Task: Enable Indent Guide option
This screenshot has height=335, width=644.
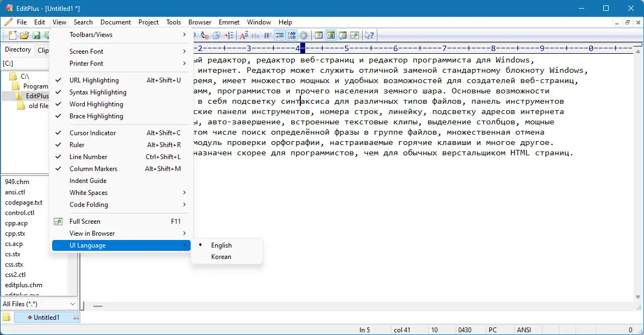Action: (x=121, y=181)
